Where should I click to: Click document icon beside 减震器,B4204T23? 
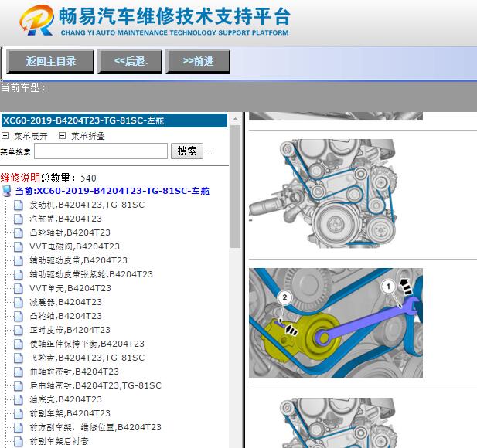click(x=19, y=303)
